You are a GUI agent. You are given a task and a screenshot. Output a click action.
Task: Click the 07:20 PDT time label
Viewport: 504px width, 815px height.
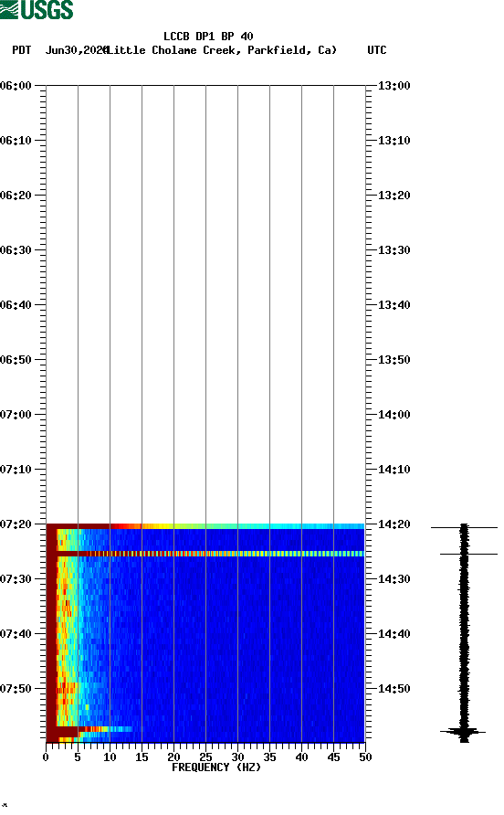[16, 524]
